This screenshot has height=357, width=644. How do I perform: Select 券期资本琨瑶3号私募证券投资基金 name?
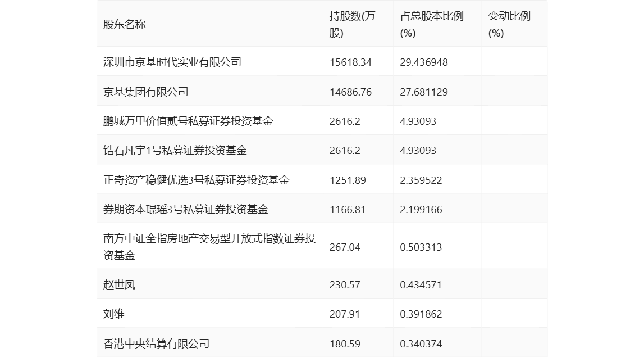pos(186,209)
